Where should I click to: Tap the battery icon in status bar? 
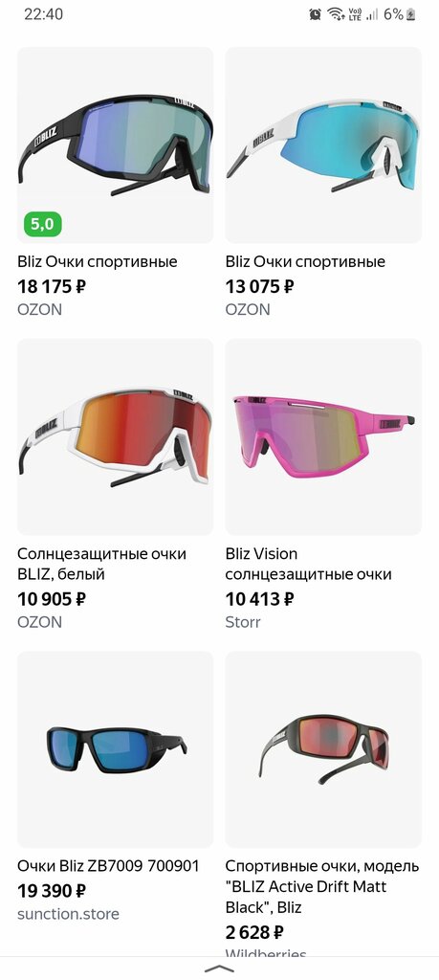411,14
